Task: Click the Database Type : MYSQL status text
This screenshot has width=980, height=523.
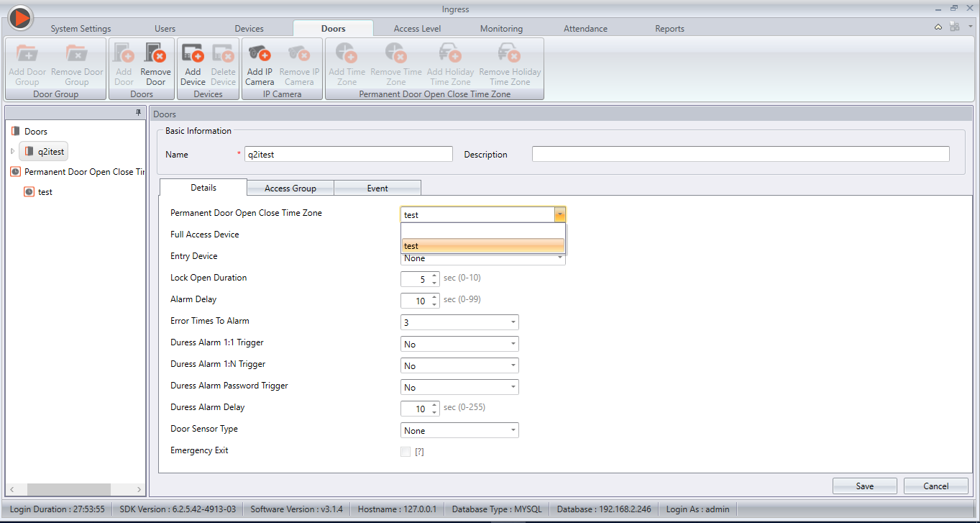Action: [x=497, y=509]
